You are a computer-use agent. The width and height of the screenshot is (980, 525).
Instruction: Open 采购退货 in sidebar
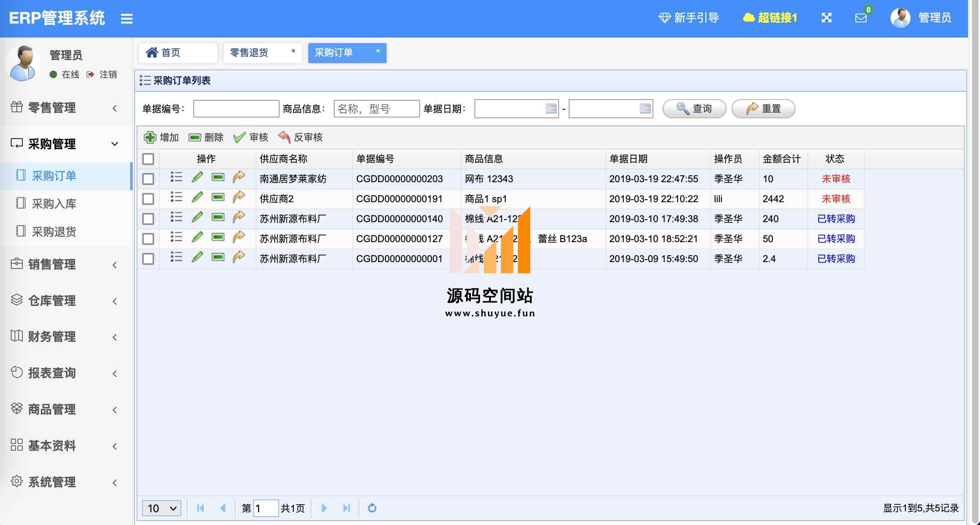(66, 232)
